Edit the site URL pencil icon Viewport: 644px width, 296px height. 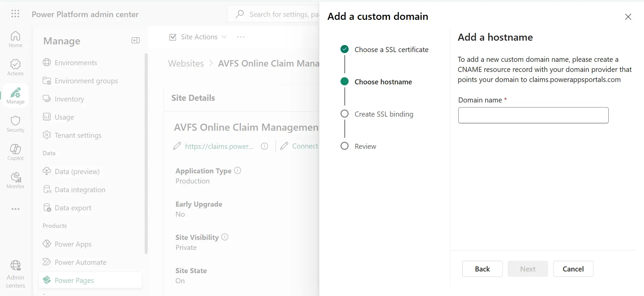(x=177, y=146)
